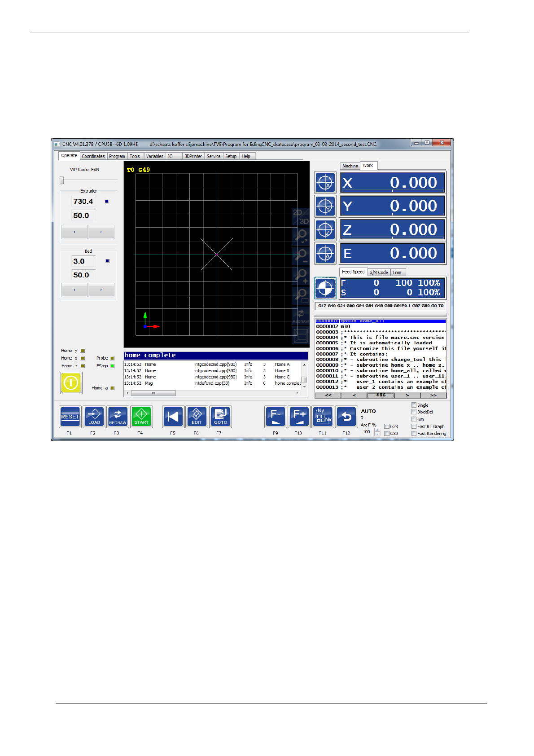The height and width of the screenshot is (756, 534).
Task: Increase feed with the F+ icon
Action: click(x=299, y=417)
